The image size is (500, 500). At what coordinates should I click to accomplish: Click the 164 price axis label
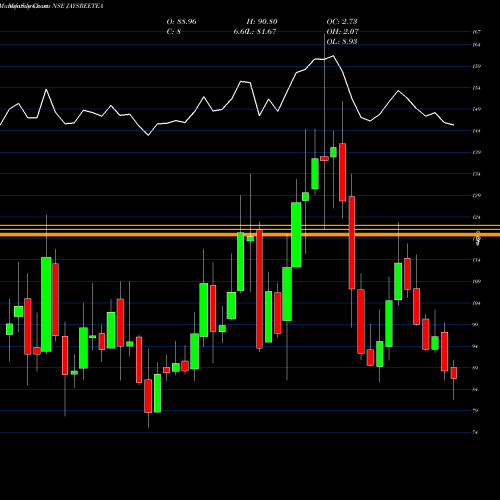477,45
